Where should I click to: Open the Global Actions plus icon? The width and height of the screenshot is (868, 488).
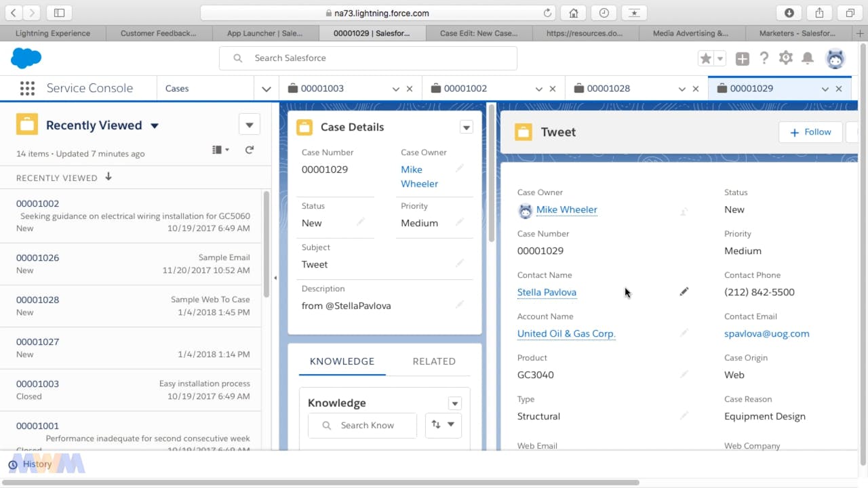click(x=743, y=59)
